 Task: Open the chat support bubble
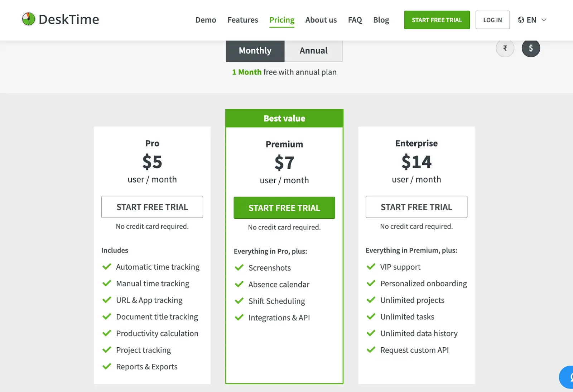(567, 377)
